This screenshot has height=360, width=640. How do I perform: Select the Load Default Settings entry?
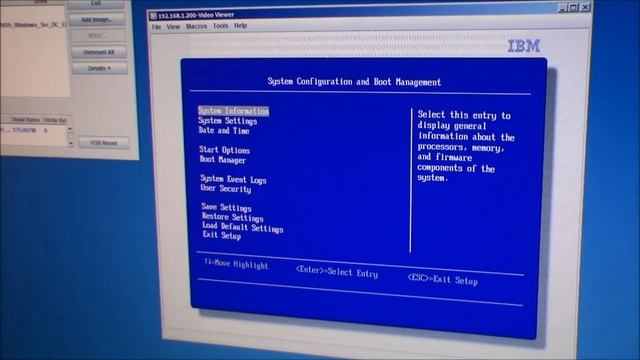pos(243,227)
